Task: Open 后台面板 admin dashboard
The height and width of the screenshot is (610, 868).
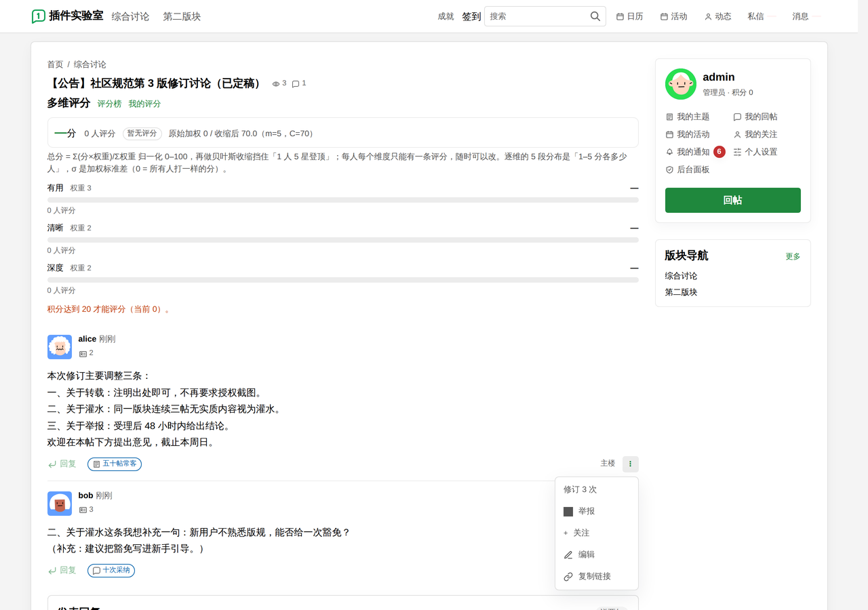Action: [688, 169]
